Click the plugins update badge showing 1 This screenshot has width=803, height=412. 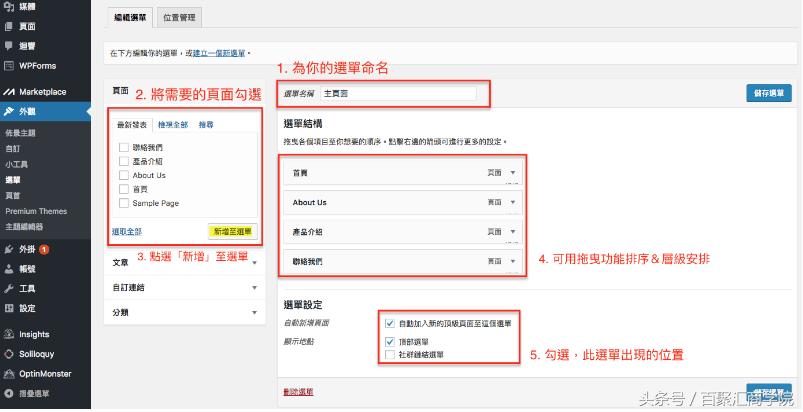[x=44, y=249]
